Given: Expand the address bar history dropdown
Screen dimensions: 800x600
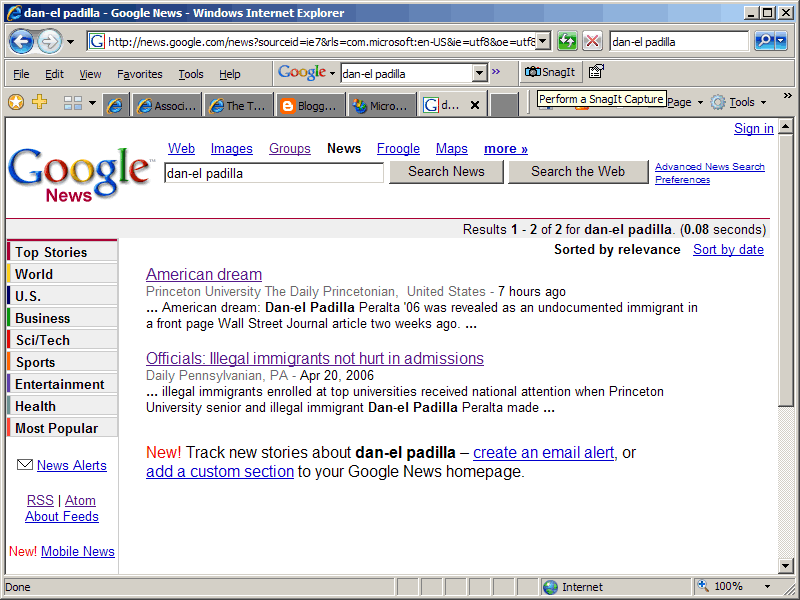Looking at the screenshot, I should point(543,41).
